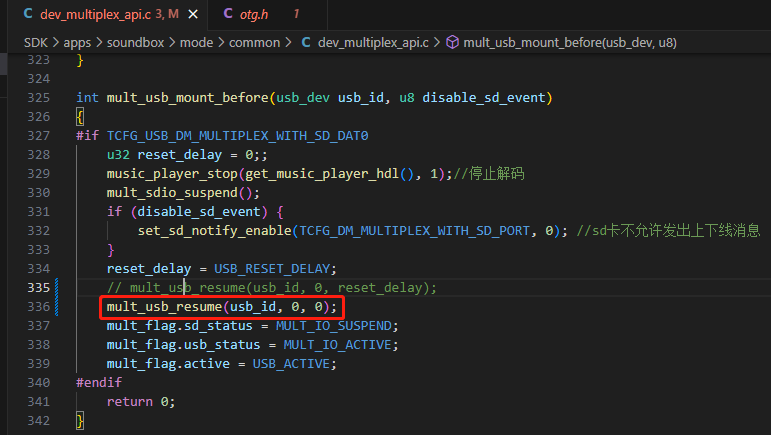The height and width of the screenshot is (435, 771).
Task: Click music_player_stop call on line 329
Action: [172, 174]
